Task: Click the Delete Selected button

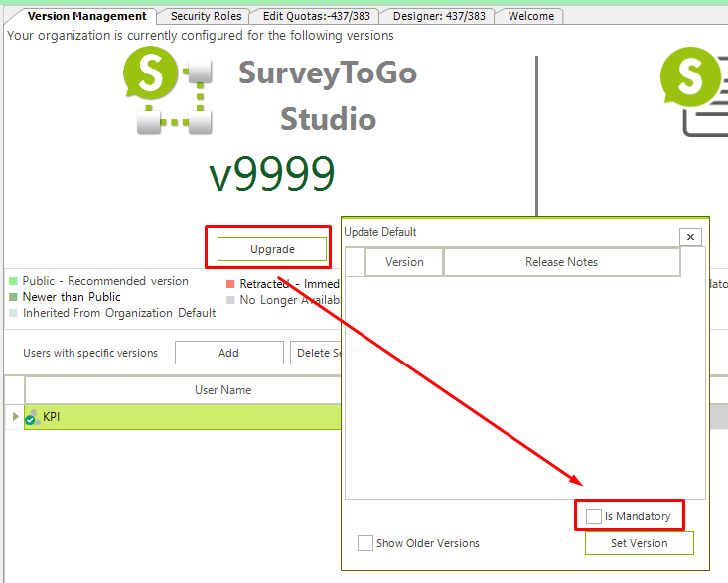Action: [316, 353]
